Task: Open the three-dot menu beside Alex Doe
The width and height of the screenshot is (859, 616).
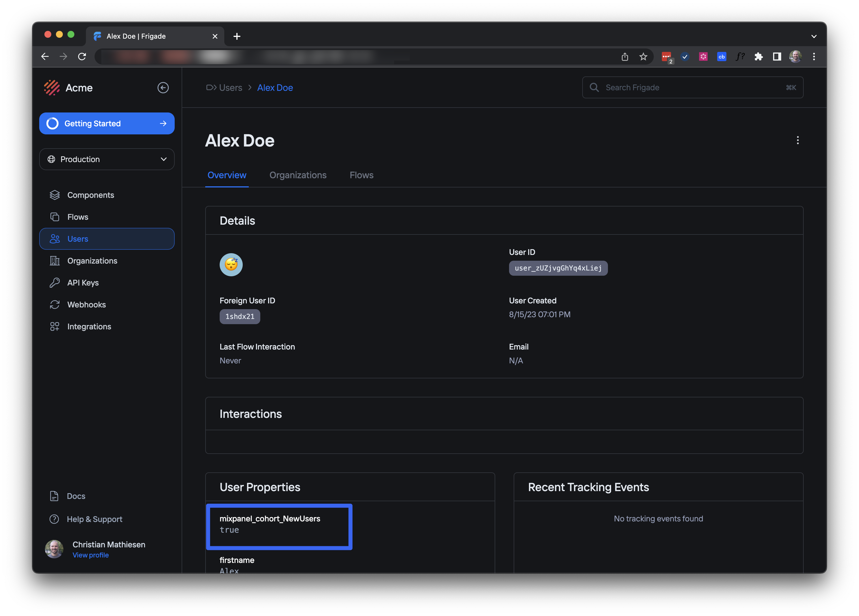Action: point(797,140)
